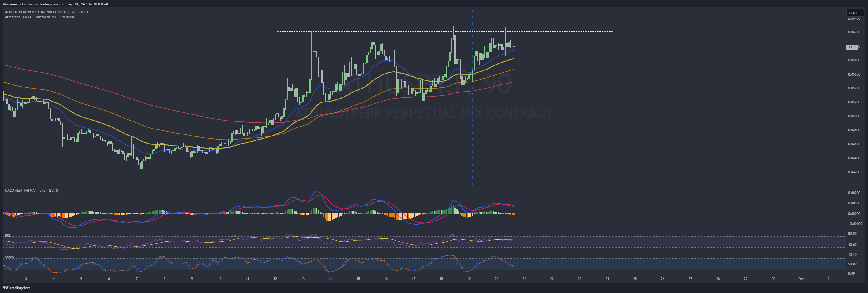This screenshot has width=868, height=293.
Task: Click date label 7 on time axis
Action: pyautogui.click(x=136, y=279)
